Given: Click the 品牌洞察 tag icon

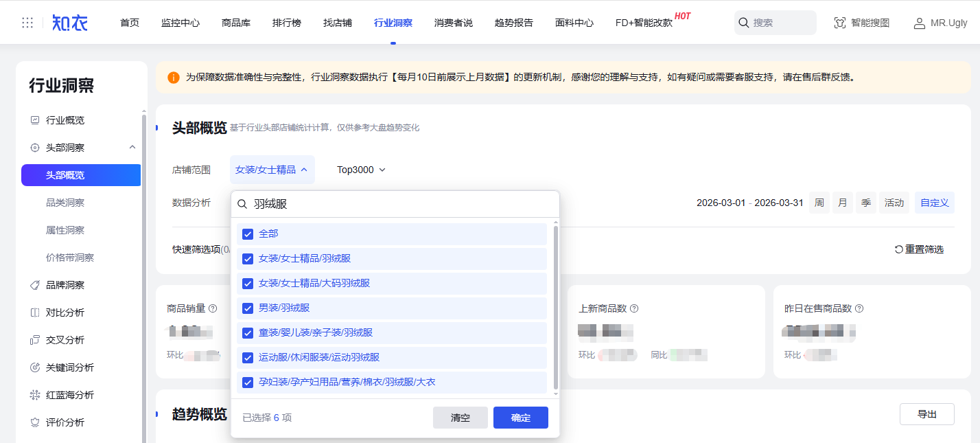Looking at the screenshot, I should tap(35, 285).
